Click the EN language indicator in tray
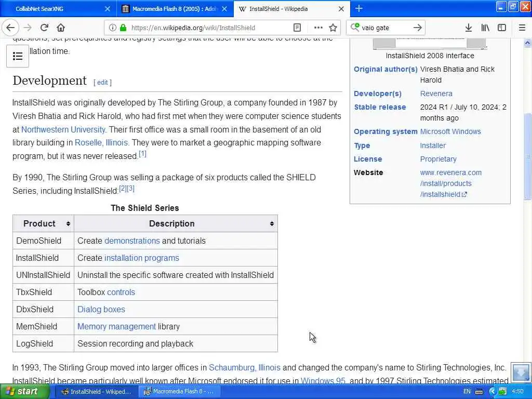The width and height of the screenshot is (532, 399). [467, 392]
